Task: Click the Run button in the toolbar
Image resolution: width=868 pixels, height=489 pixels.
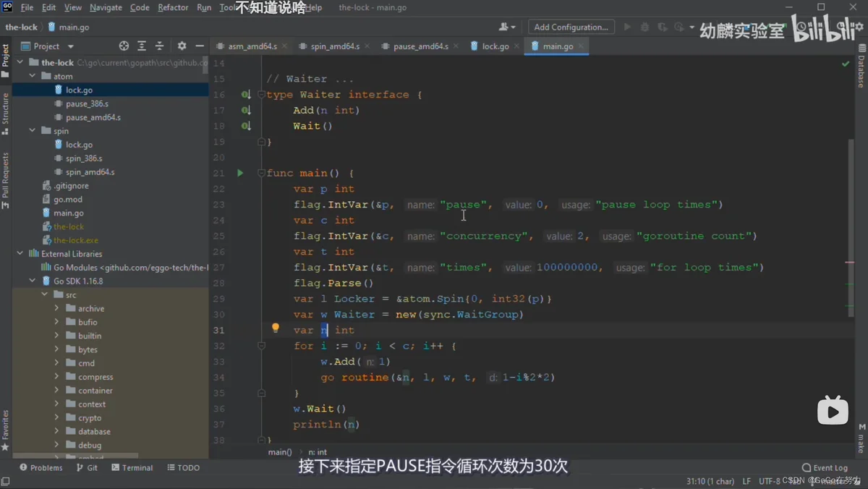Action: (627, 27)
